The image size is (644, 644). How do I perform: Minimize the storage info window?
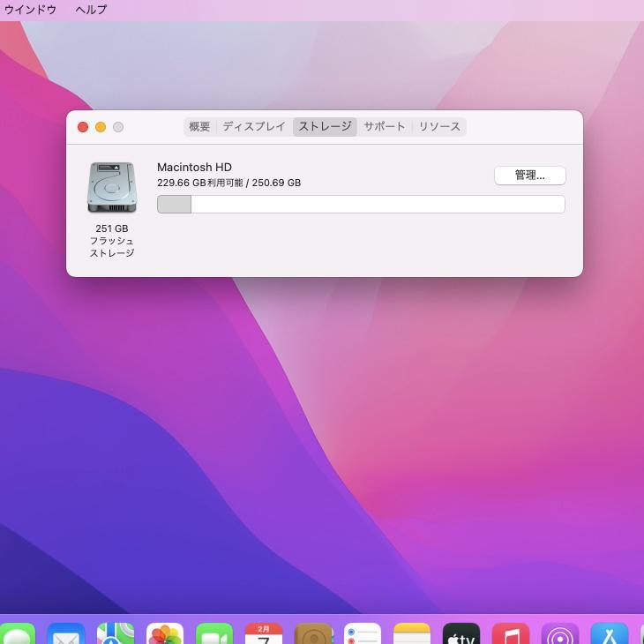pyautogui.click(x=101, y=127)
